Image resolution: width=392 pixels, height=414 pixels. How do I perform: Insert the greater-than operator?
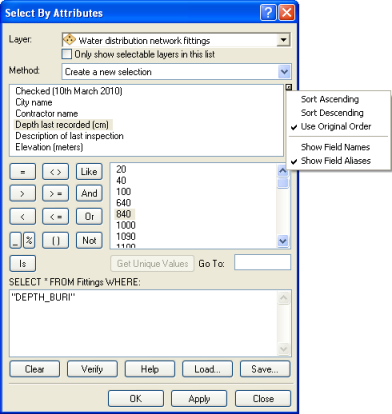click(x=23, y=193)
